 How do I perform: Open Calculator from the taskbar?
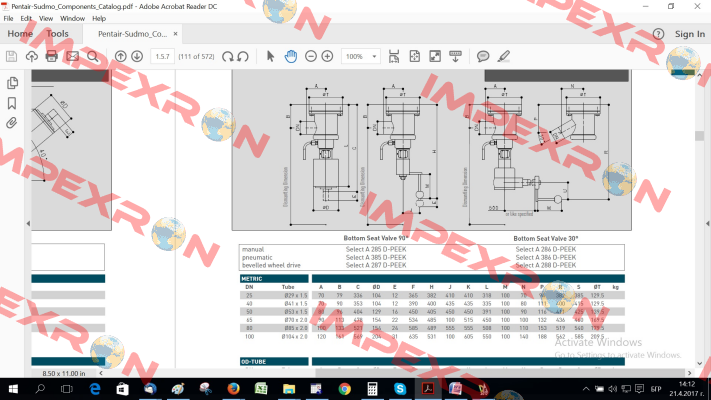pyautogui.click(x=372, y=389)
